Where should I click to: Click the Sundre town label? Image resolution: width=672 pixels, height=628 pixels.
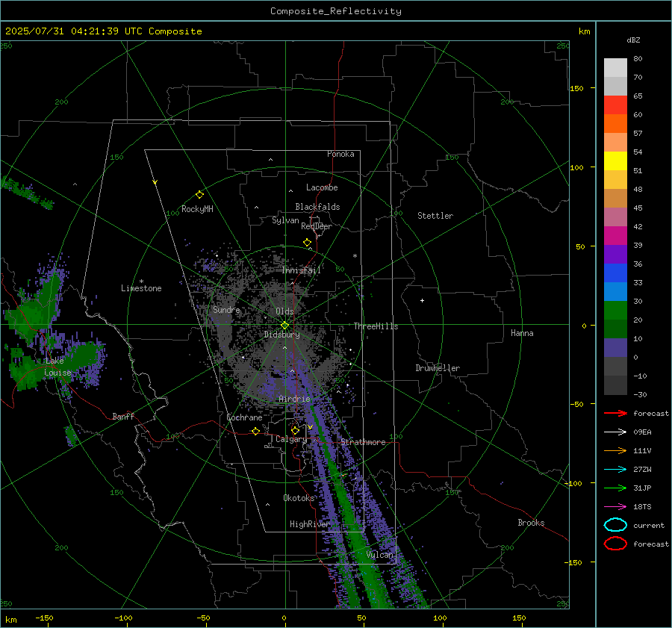226,309
